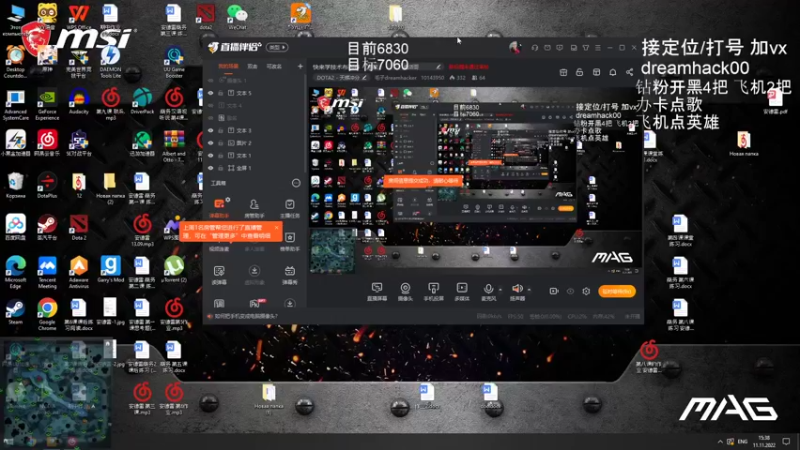
Task: Open the 弹幕助手 danmaku helper tool
Action: tap(219, 208)
